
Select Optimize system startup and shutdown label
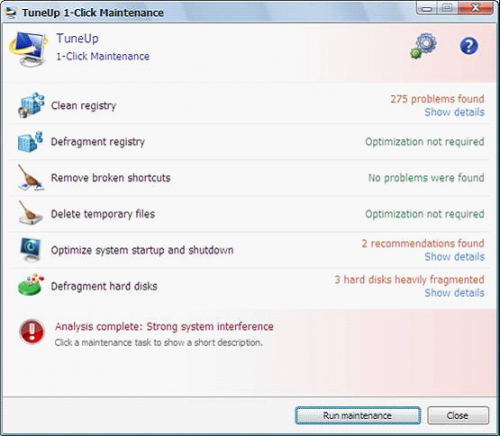[x=142, y=250]
